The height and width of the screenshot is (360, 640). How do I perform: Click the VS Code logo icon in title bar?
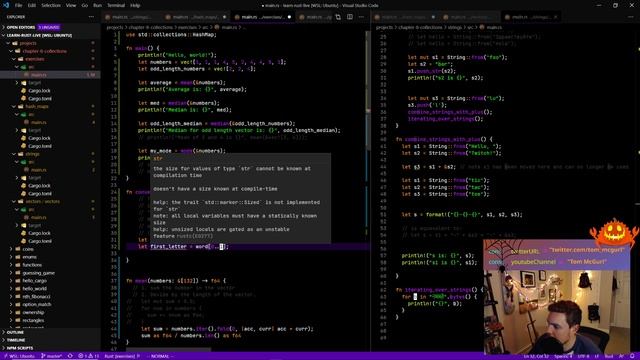coord(6,5)
